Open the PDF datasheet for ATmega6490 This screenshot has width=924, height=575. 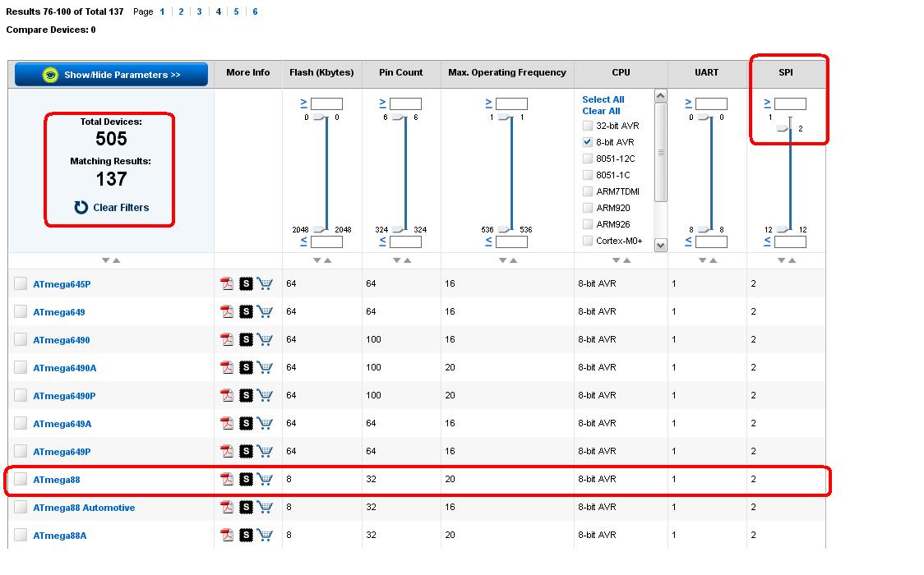pyautogui.click(x=227, y=339)
